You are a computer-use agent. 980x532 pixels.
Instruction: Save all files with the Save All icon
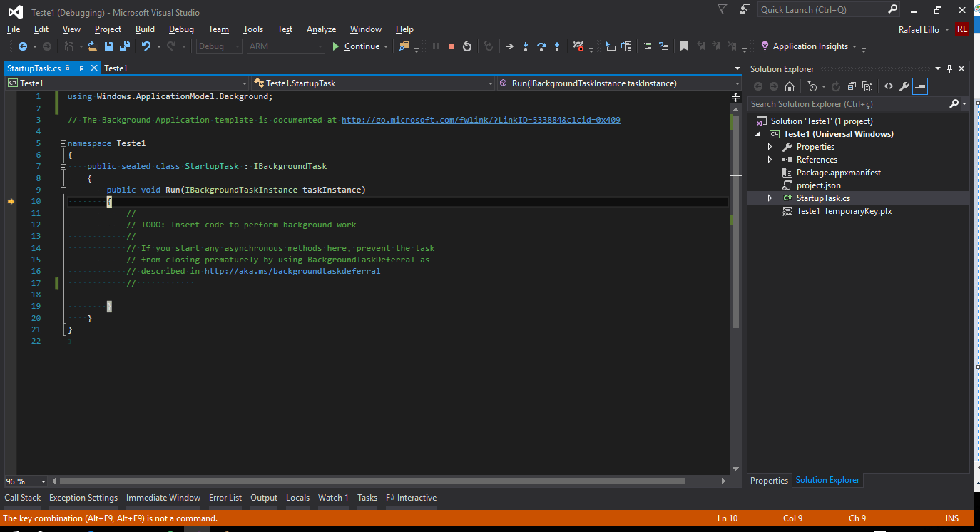click(x=125, y=46)
